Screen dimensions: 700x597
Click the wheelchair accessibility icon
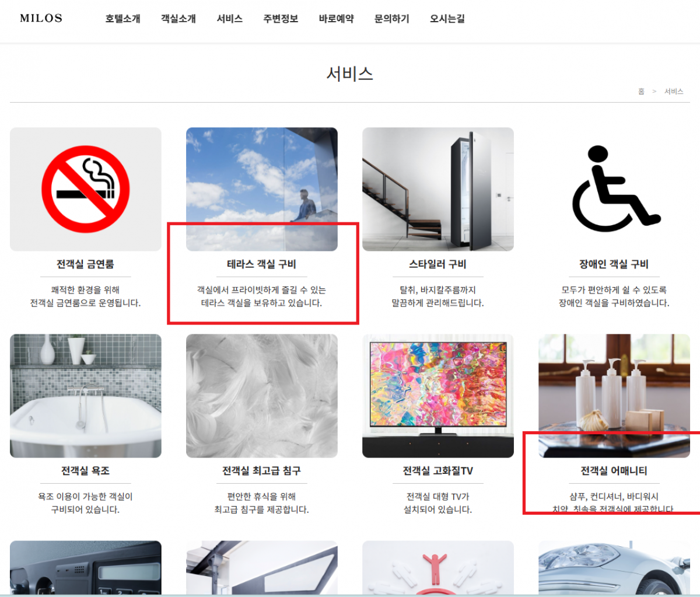point(614,189)
